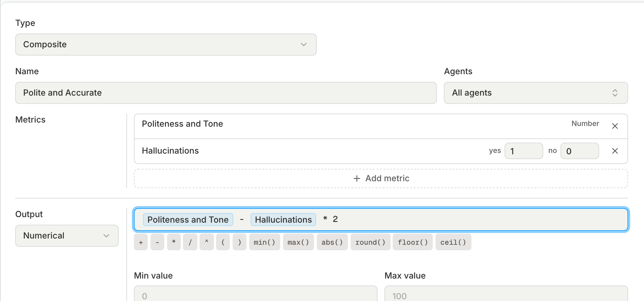This screenshot has width=644, height=301.
Task: Insert the divide operator
Action: pos(190,242)
